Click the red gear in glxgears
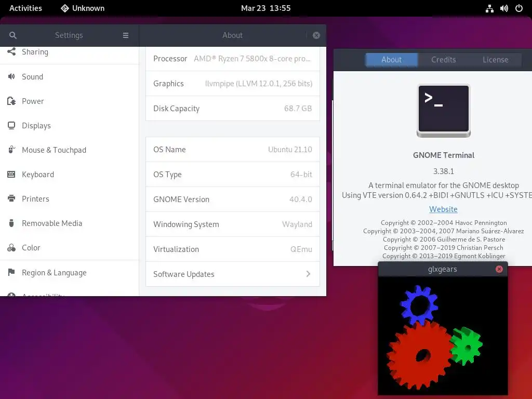 [420, 355]
